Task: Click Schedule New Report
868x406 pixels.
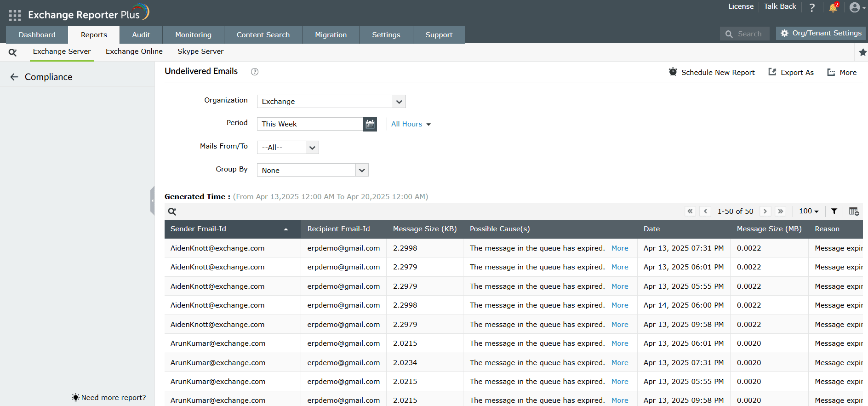Action: tap(712, 72)
